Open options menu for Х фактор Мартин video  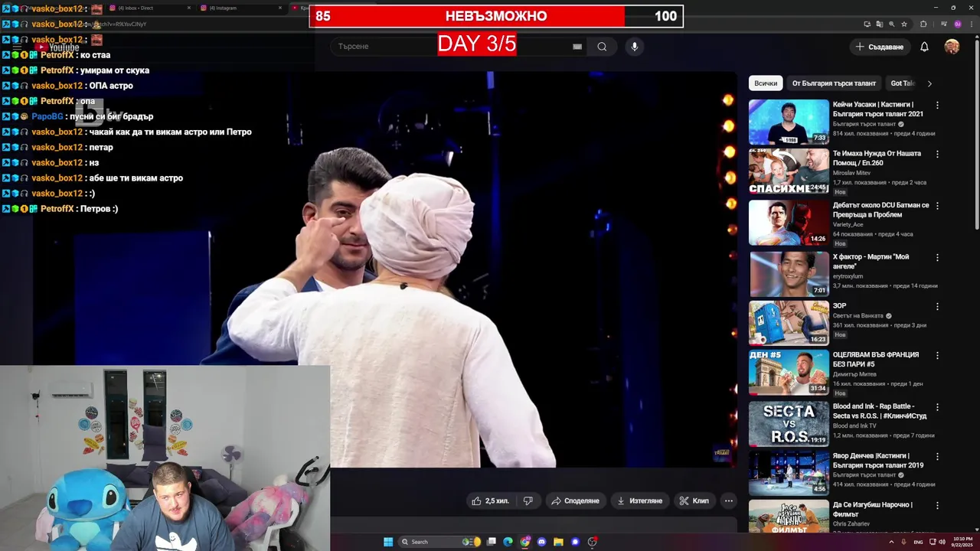coord(937,257)
